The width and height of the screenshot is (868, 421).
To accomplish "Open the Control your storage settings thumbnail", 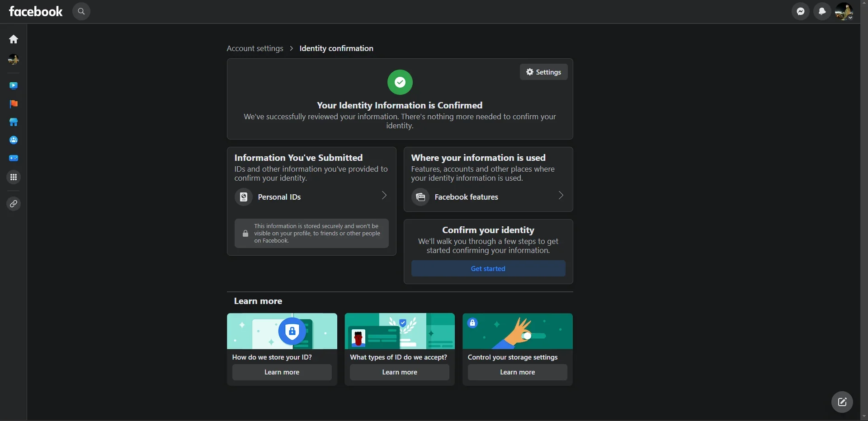I will pos(518,331).
